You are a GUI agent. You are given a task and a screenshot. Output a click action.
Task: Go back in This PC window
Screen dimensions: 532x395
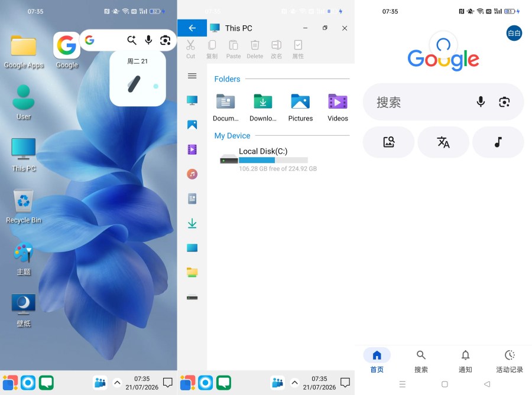[192, 28]
